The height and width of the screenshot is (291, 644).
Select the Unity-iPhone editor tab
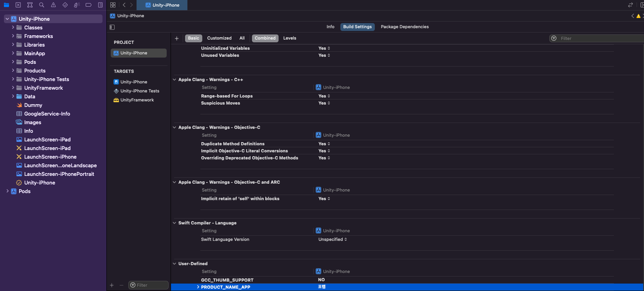click(162, 5)
